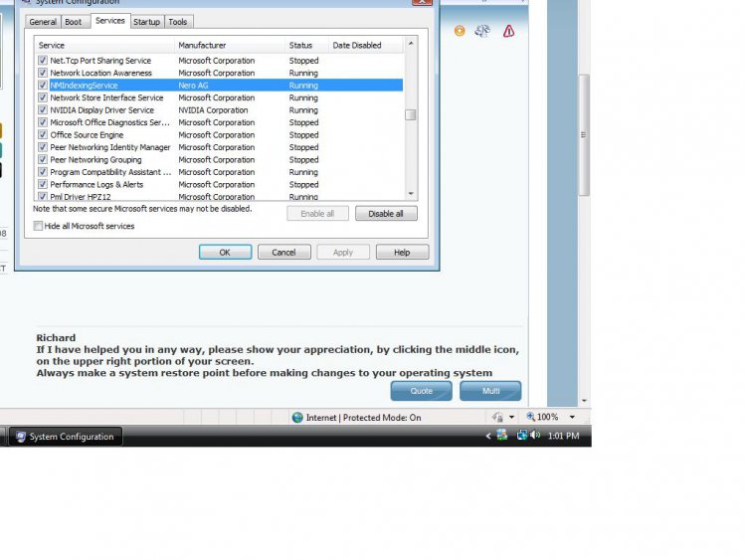
Task: Switch to the Tools tab
Action: [178, 22]
